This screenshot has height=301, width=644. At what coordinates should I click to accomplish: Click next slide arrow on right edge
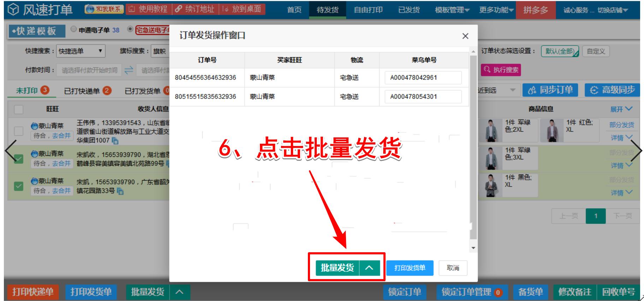[x=636, y=151]
